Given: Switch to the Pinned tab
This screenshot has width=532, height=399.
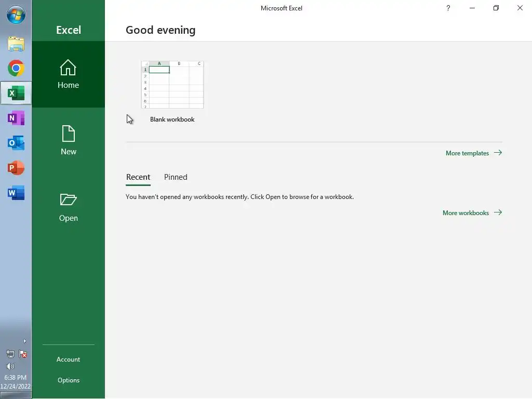Looking at the screenshot, I should point(176,177).
